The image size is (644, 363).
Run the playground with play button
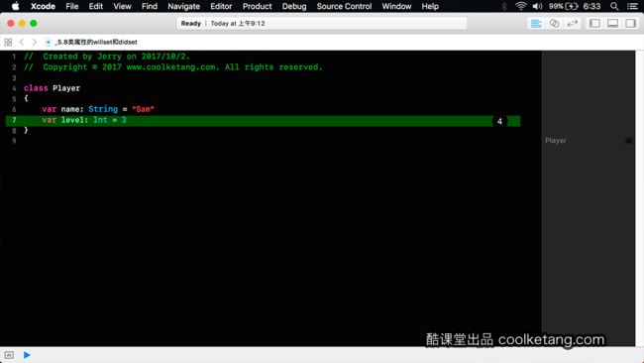[27, 355]
